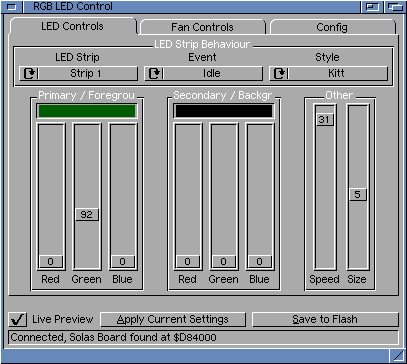The image size is (407, 364).
Task: Click the Secondary Green slider knob
Action: coord(223,262)
